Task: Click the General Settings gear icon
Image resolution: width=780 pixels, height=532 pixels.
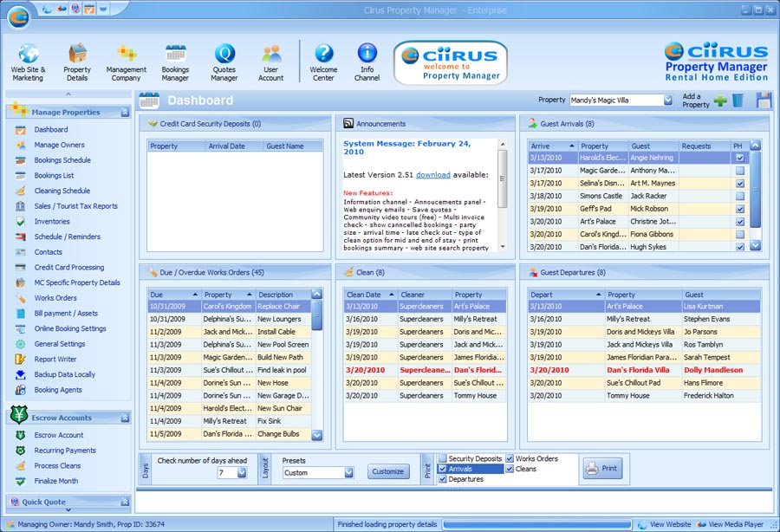Action: coord(21,344)
